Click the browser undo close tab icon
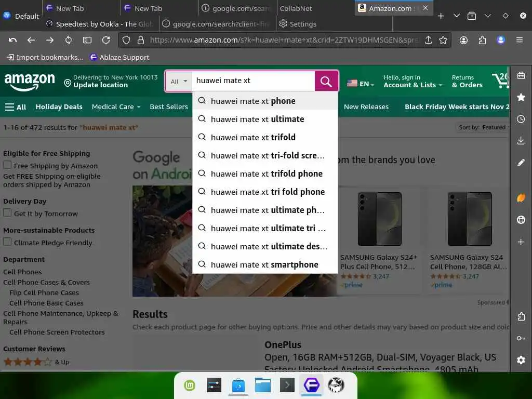Image resolution: width=532 pixels, height=399 pixels. pyautogui.click(x=12, y=40)
